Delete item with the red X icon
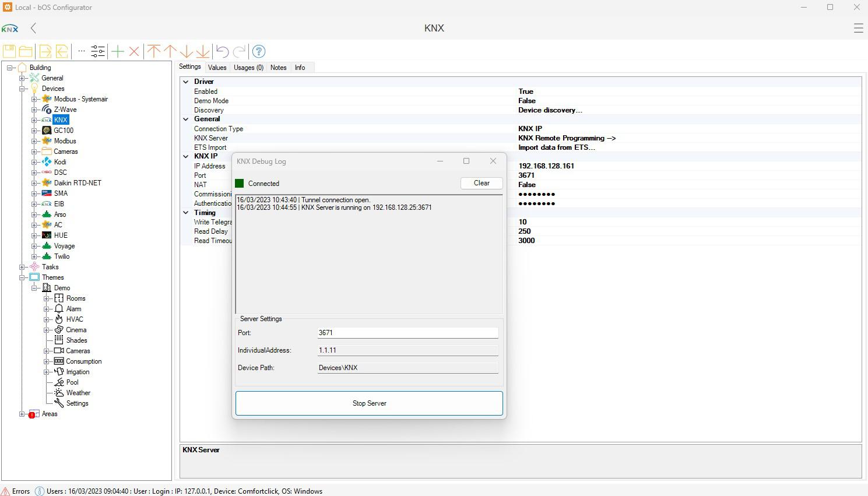The height and width of the screenshot is (496, 868). tap(134, 51)
